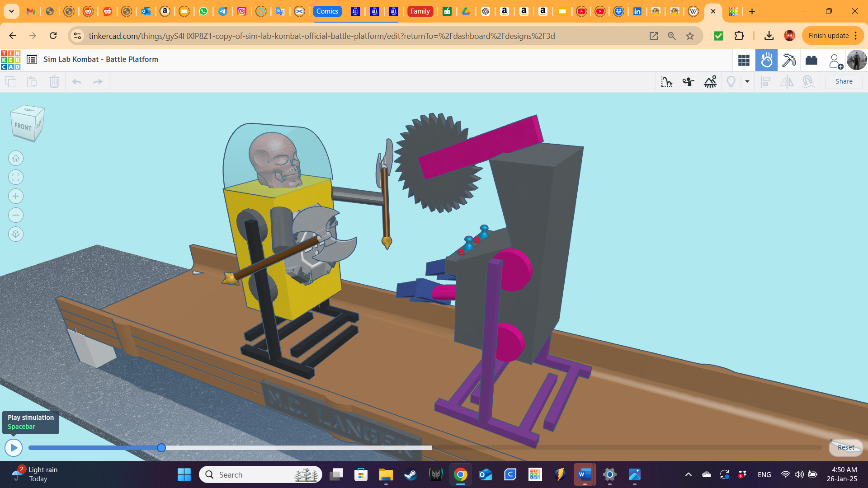Show hidden system tray icons
Viewport: 868px width, 488px height.
point(688,474)
